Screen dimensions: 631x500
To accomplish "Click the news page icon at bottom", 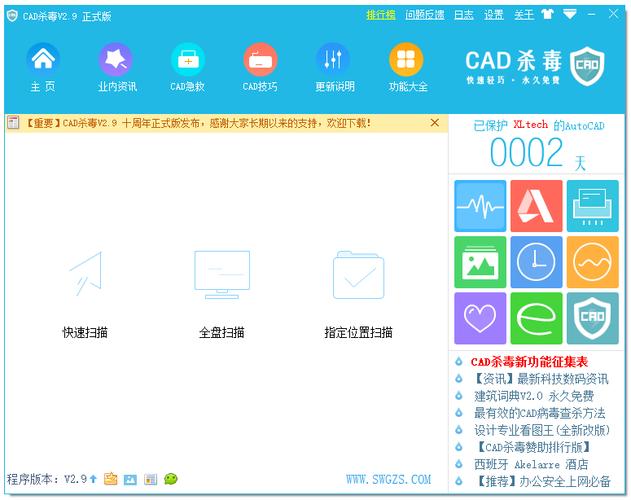I will coord(151,479).
